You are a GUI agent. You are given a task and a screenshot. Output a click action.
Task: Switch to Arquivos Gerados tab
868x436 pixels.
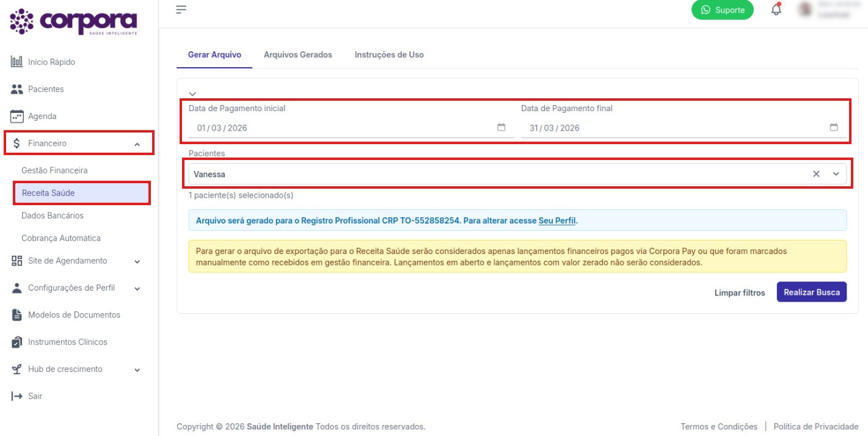tap(297, 55)
